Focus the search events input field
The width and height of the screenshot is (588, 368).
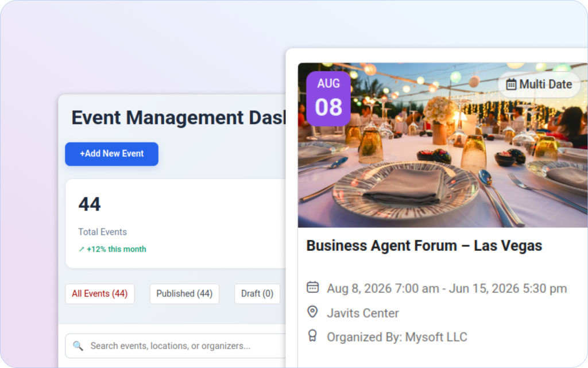coord(176,346)
